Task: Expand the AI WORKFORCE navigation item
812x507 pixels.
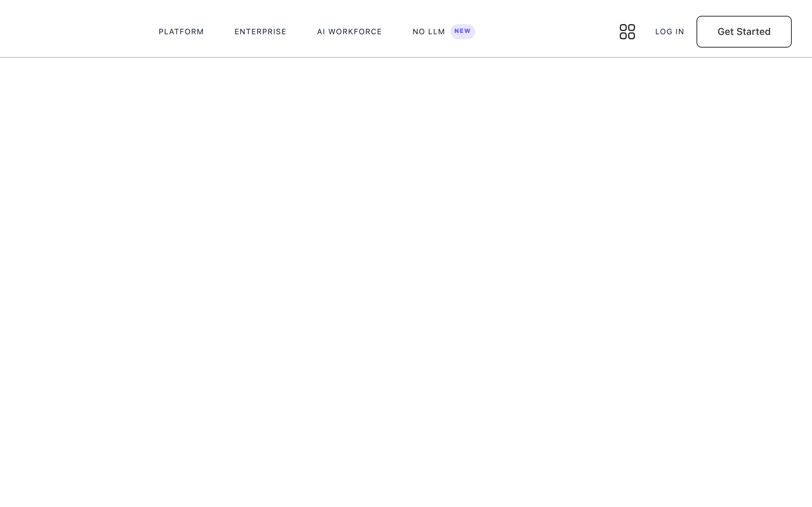Action: click(x=349, y=31)
